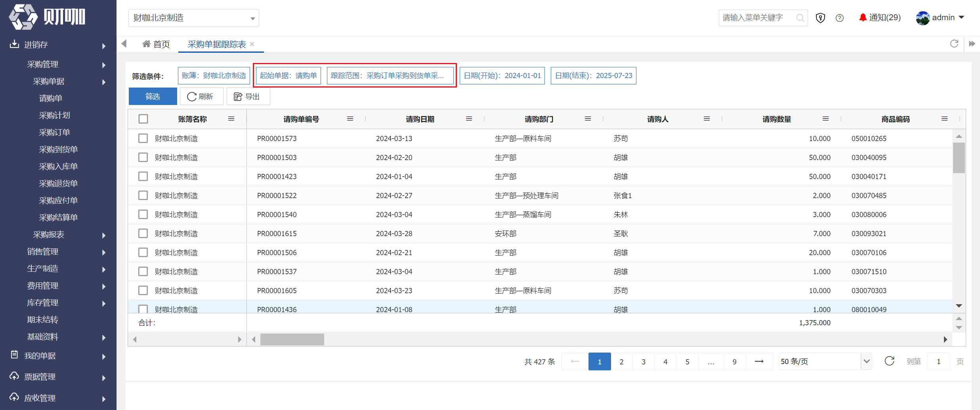Click the blue 筛选 button
The width and height of the screenshot is (980, 410).
(x=153, y=96)
